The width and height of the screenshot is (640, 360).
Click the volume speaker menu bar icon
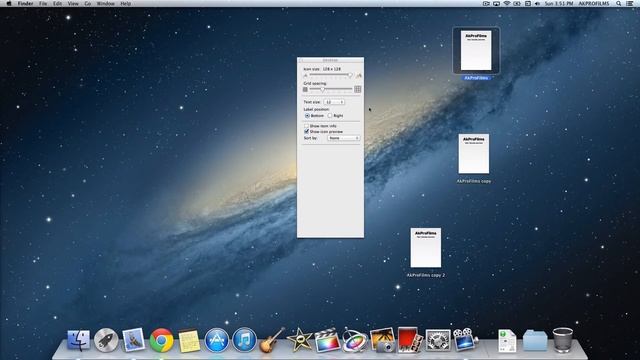point(537,3)
